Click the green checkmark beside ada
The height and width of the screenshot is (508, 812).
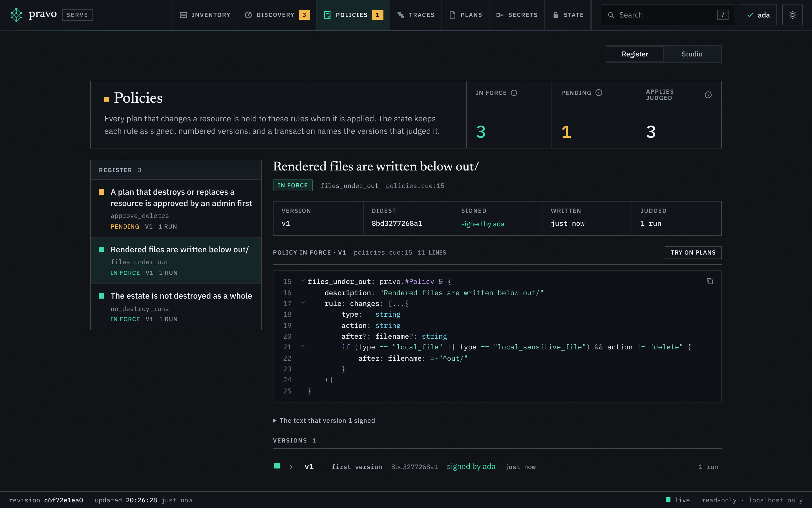750,15
